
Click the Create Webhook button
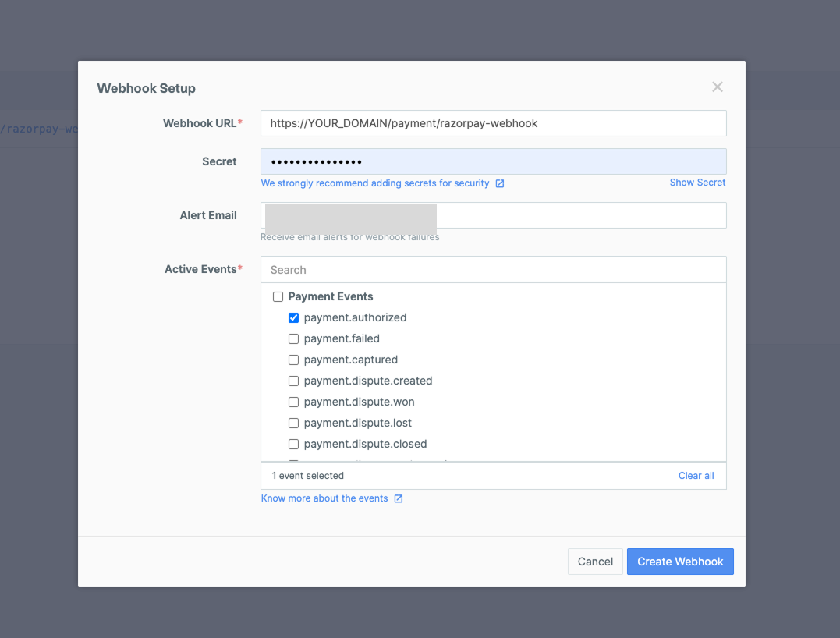click(680, 562)
